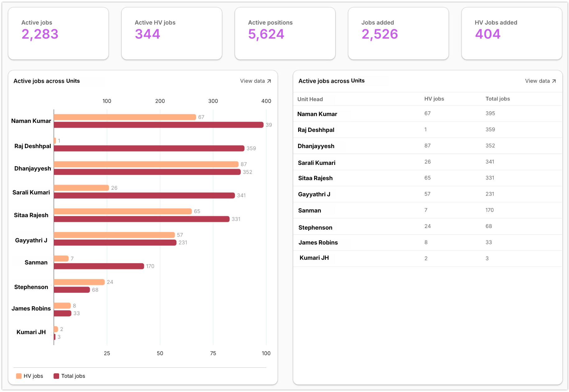
Task: Click the 395 total jobs cell for Naman Kumar
Action: 490,113
